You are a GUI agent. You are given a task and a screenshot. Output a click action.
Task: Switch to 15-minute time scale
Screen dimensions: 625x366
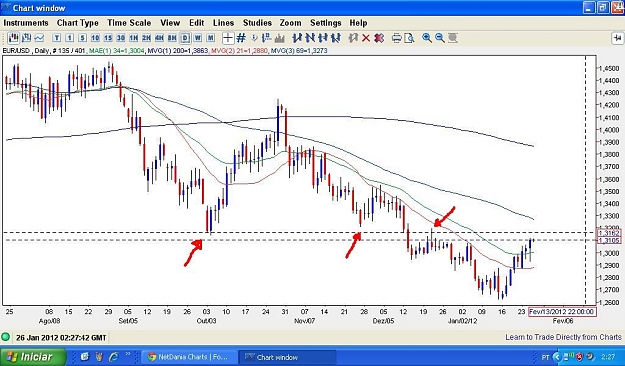click(108, 38)
